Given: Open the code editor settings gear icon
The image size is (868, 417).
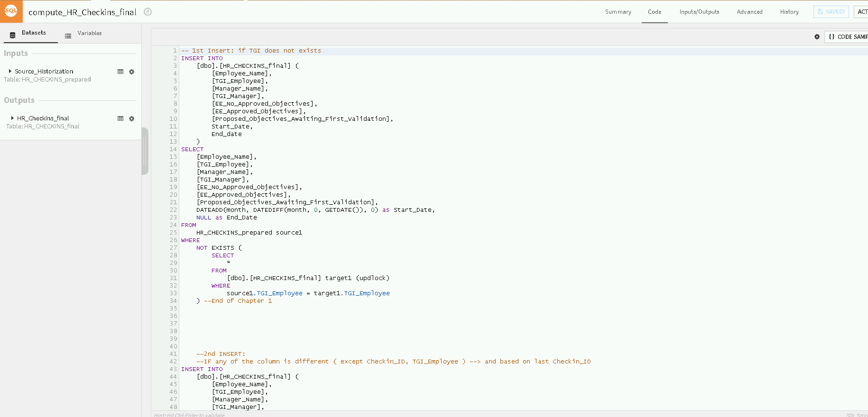Looking at the screenshot, I should [x=817, y=36].
